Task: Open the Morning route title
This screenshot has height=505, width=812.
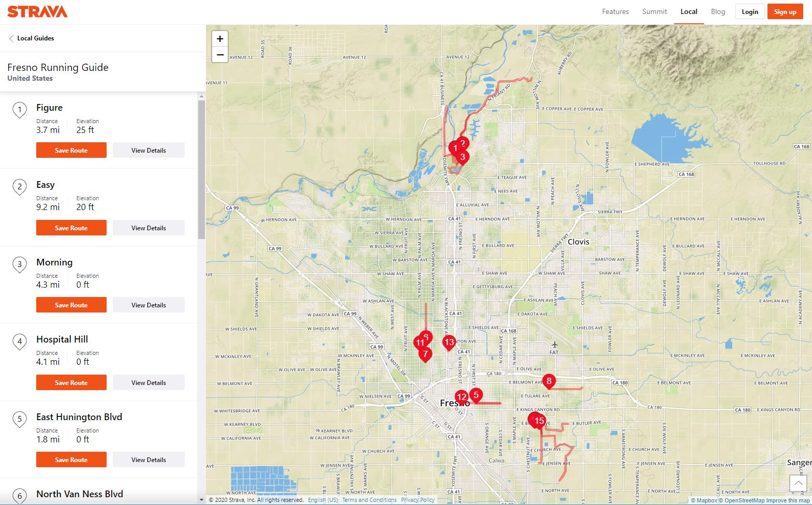Action: click(x=54, y=262)
